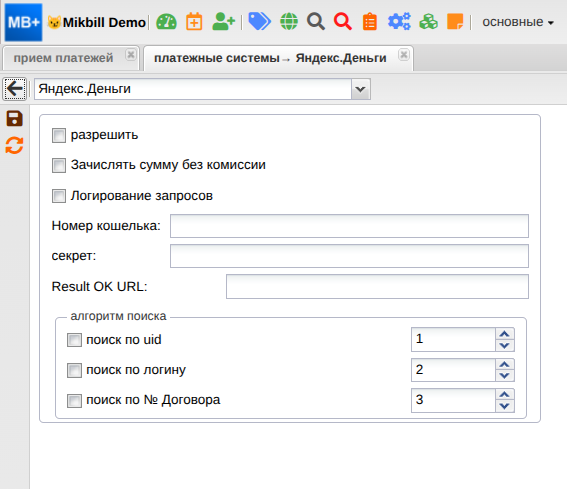Click the black magnifier search icon

[316, 22]
